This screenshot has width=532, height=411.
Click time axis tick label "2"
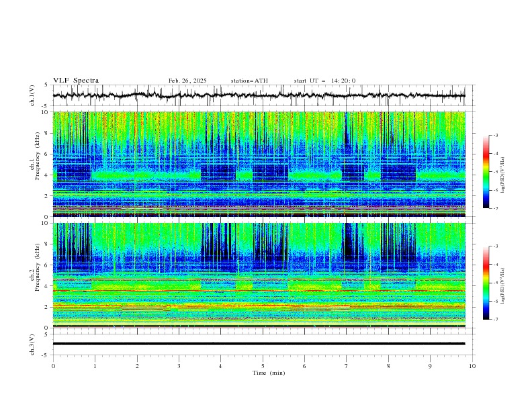pos(137,366)
